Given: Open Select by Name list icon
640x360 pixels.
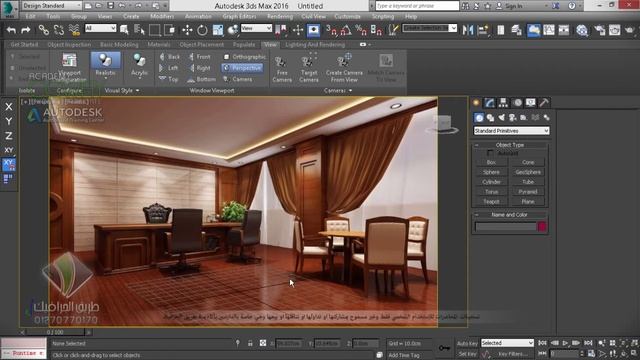Looking at the screenshot, I should [139, 30].
